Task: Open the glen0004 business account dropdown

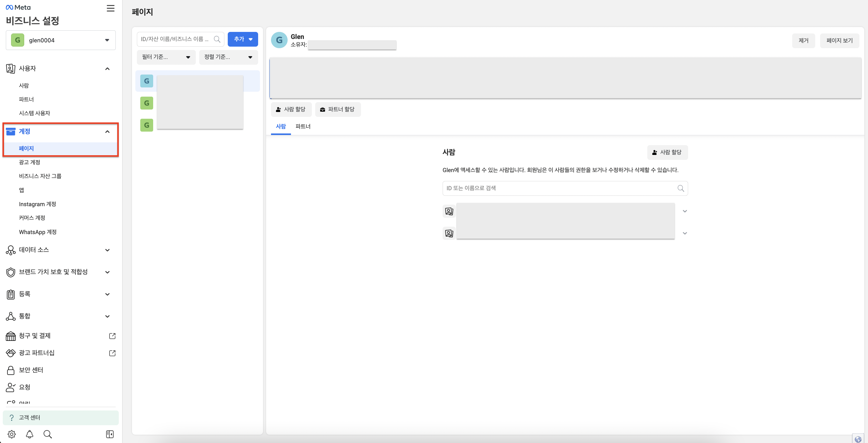Action: pos(61,40)
